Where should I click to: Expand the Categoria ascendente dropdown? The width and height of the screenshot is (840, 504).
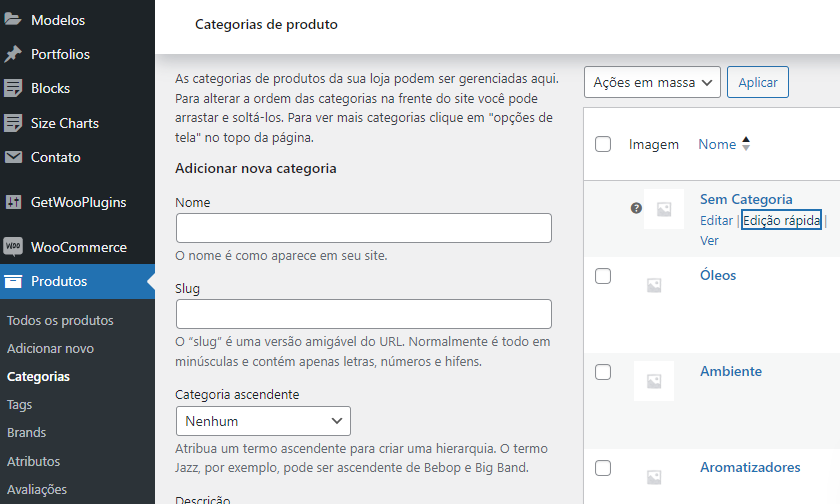[263, 421]
